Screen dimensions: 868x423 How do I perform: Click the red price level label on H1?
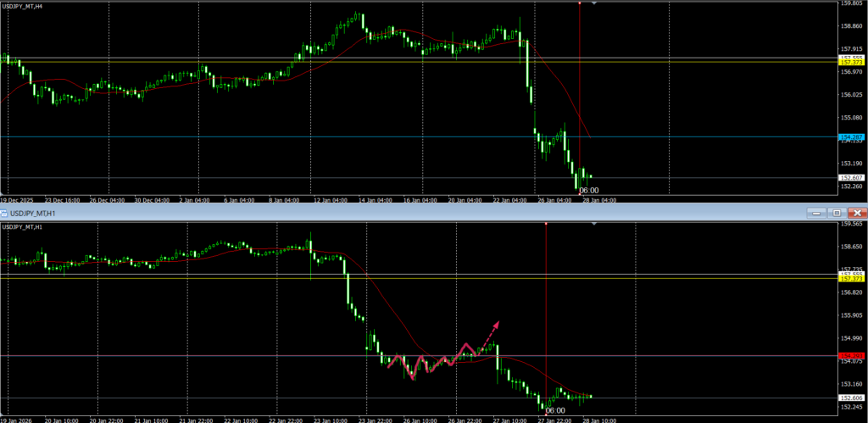click(850, 355)
